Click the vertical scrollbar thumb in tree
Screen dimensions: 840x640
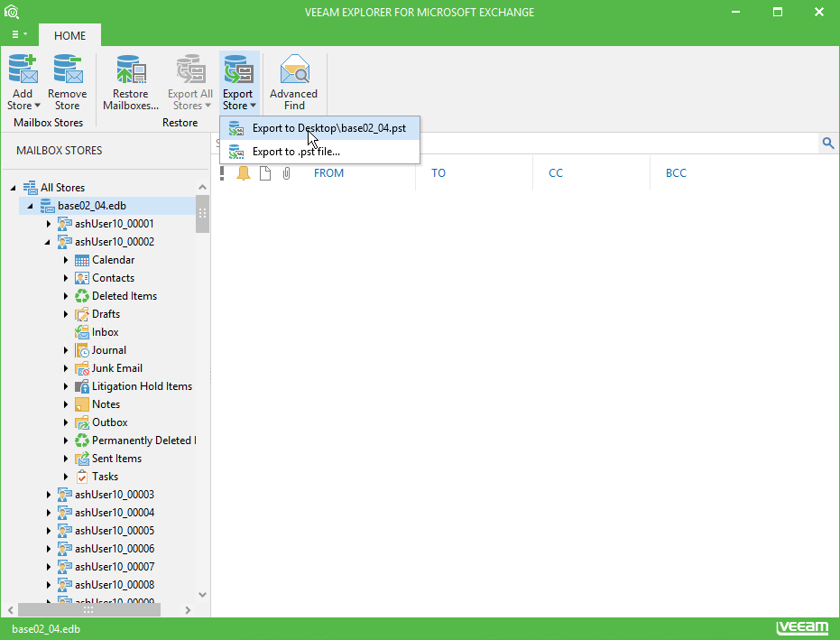(x=202, y=214)
